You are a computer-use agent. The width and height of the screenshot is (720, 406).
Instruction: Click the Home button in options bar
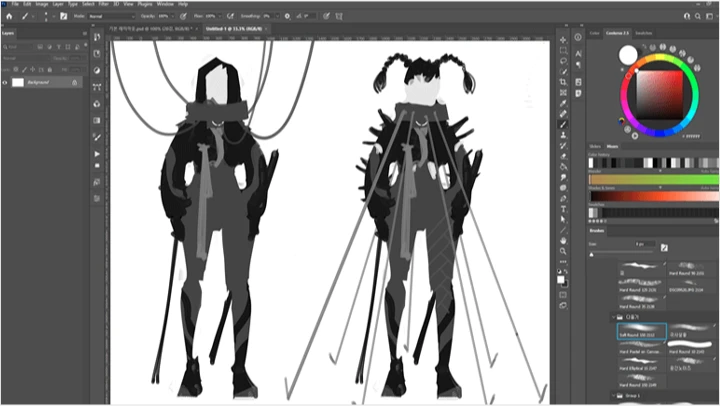pos(9,16)
